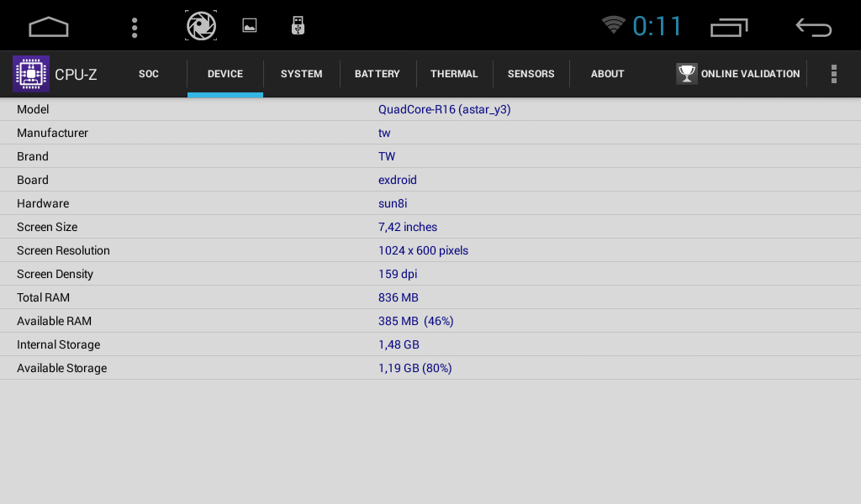
Task: Tap the sun8i hardware value
Action: [x=393, y=203]
